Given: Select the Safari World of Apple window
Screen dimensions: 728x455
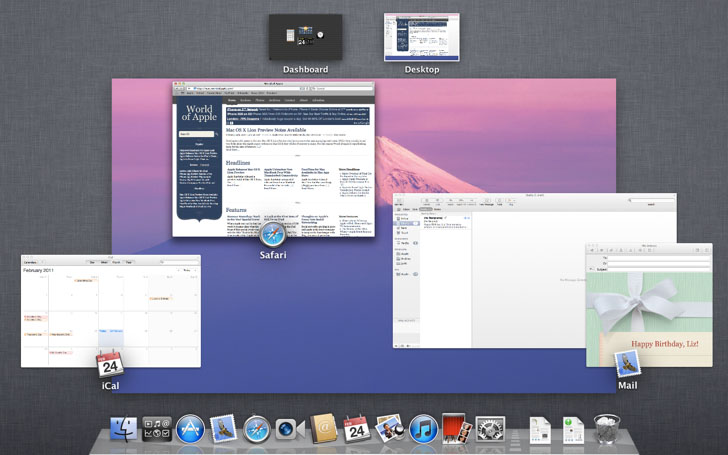Looking at the screenshot, I should [x=273, y=159].
